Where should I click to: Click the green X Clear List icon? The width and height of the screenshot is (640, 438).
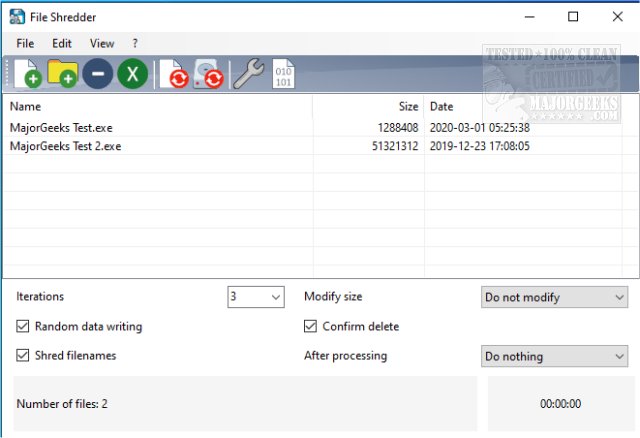(x=132, y=75)
